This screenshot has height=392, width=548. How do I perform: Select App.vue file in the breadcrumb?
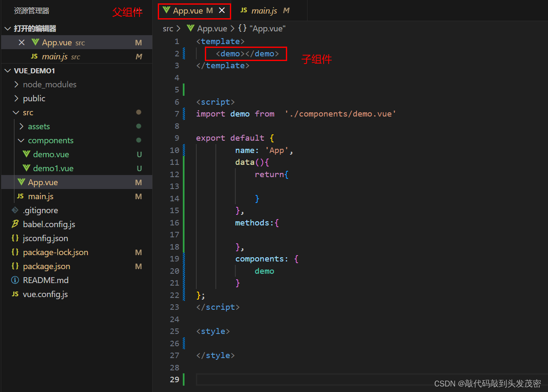[212, 28]
